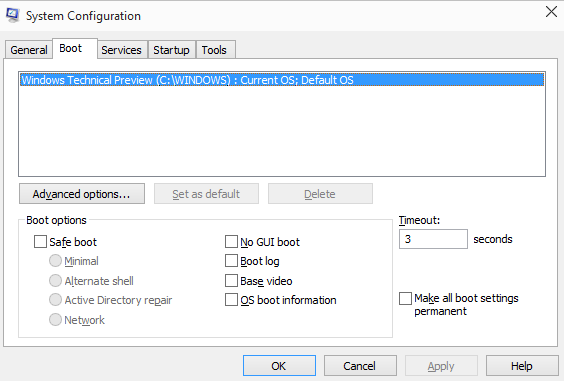
Task: Select Active Directory repair option
Action: coord(55,300)
